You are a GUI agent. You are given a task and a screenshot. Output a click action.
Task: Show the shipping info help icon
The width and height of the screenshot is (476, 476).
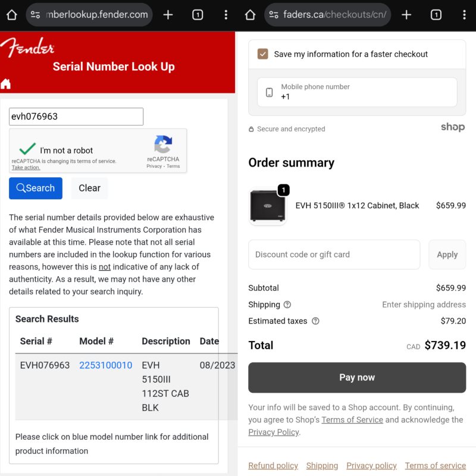pyautogui.click(x=287, y=305)
